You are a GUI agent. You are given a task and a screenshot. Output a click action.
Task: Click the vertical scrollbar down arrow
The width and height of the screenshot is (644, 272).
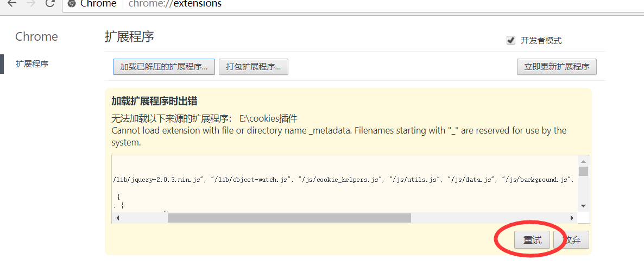[583, 206]
